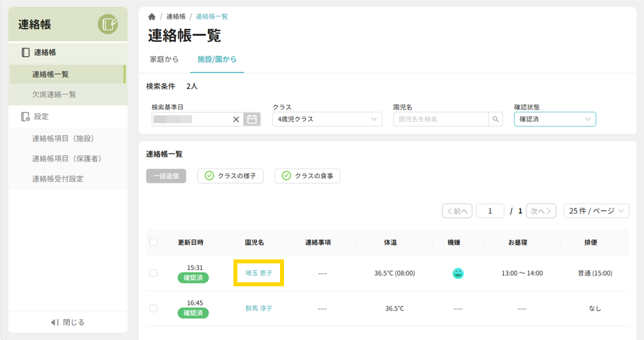Click the クラスの様子 button

pyautogui.click(x=231, y=176)
